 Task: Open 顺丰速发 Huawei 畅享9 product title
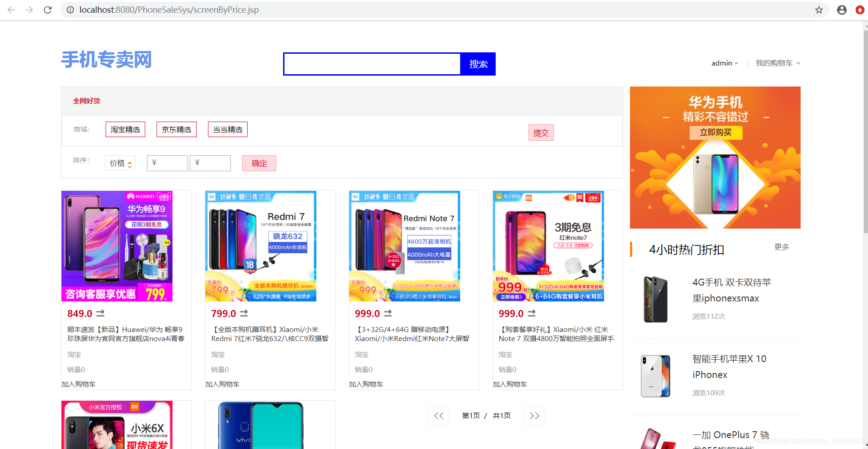pyautogui.click(x=126, y=334)
